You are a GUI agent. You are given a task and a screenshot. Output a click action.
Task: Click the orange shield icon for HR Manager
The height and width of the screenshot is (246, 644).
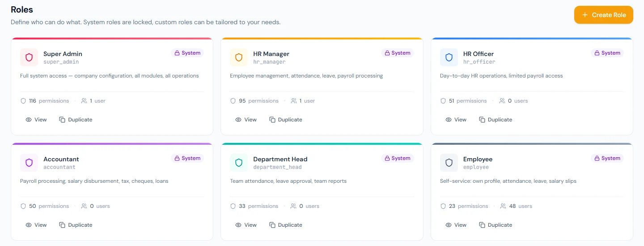pos(239,57)
